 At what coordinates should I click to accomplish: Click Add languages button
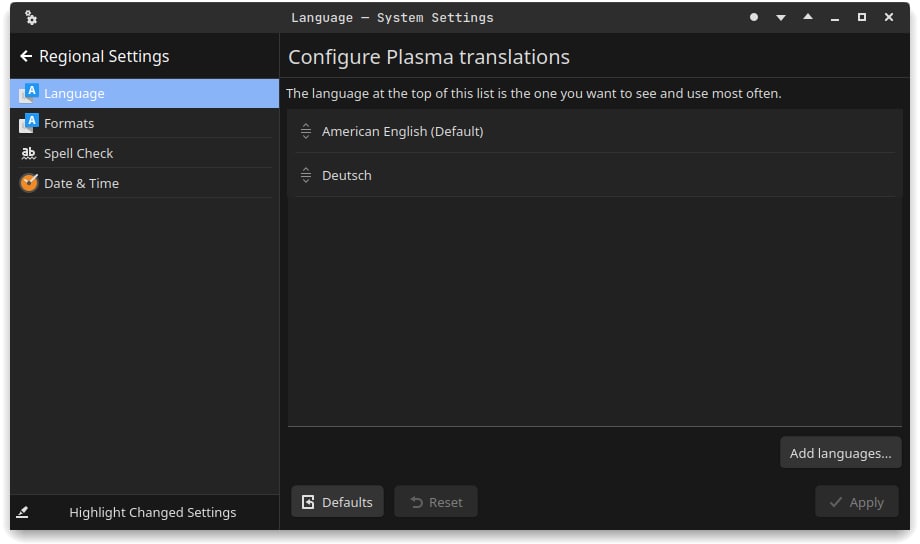(x=840, y=453)
